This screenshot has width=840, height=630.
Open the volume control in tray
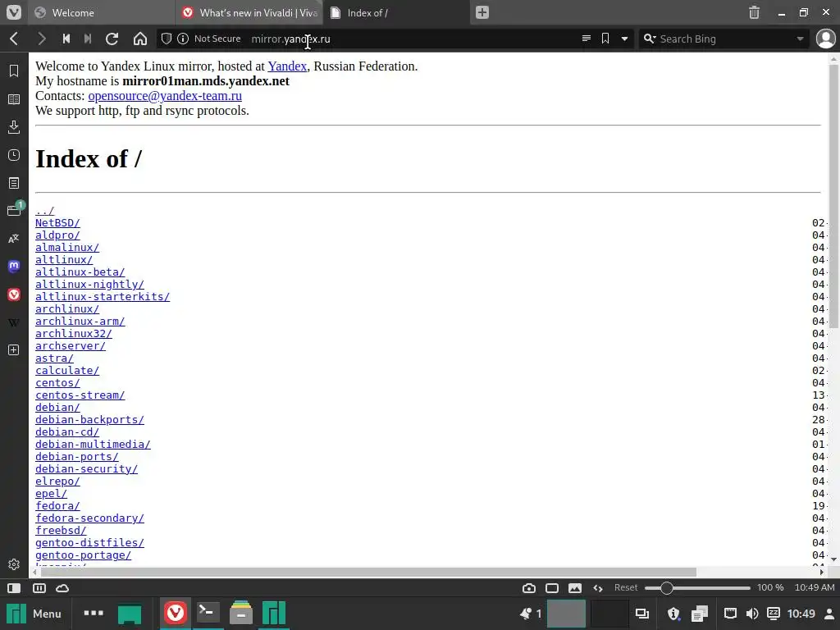pos(752,614)
